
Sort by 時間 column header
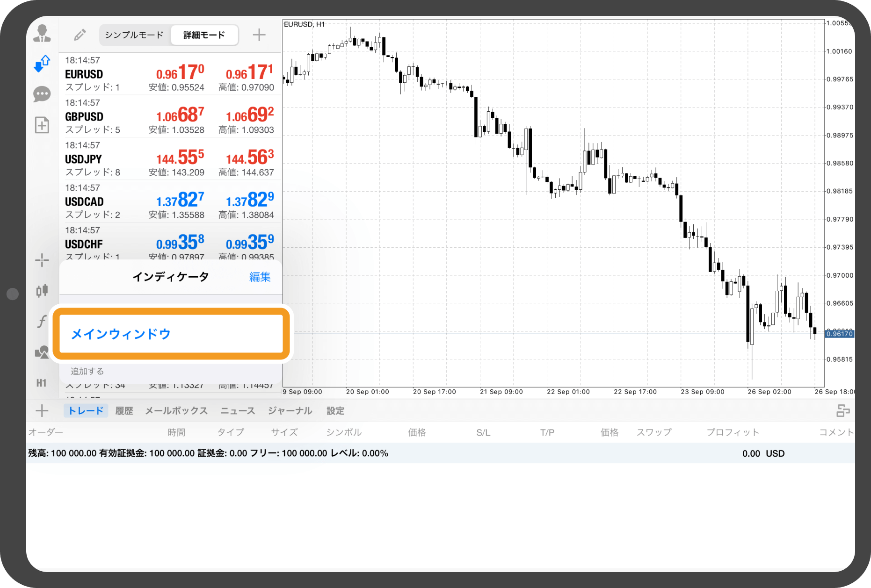(x=176, y=432)
